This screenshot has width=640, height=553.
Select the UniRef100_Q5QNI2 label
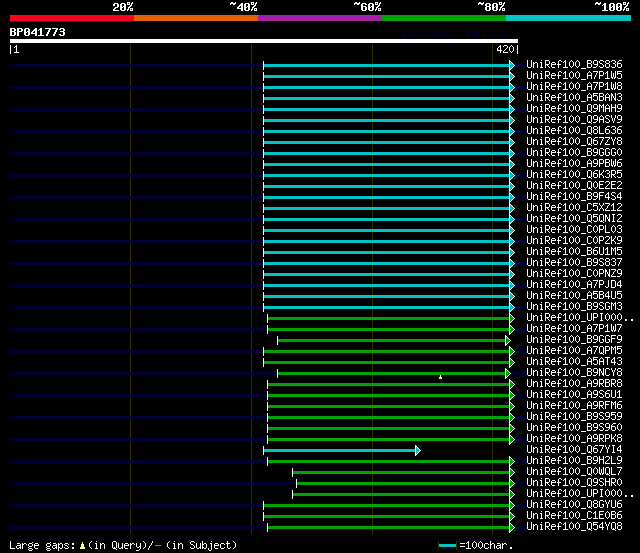574,219
